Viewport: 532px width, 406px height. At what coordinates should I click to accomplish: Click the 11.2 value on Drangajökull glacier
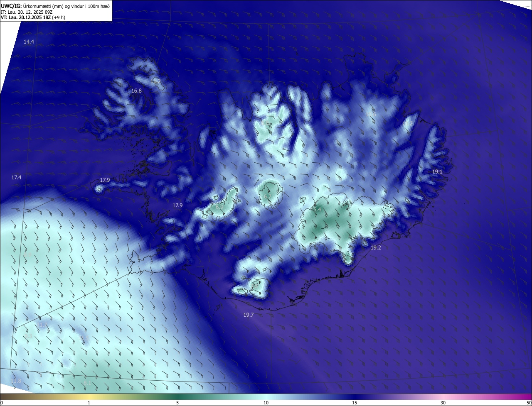[155, 81]
